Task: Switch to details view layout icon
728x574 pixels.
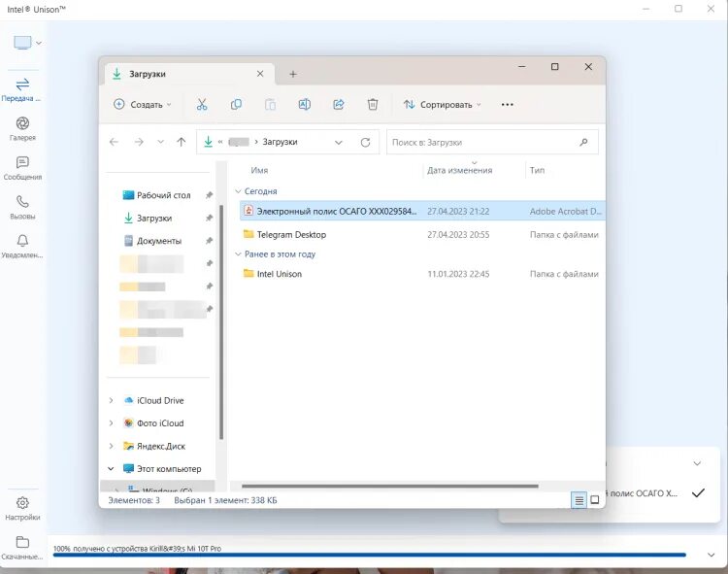Action: click(x=579, y=500)
